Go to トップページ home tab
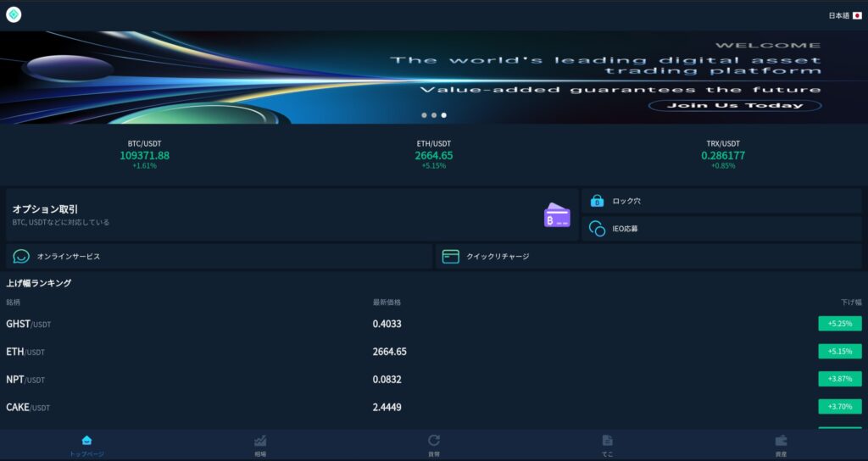This screenshot has height=461, width=868. click(x=87, y=446)
